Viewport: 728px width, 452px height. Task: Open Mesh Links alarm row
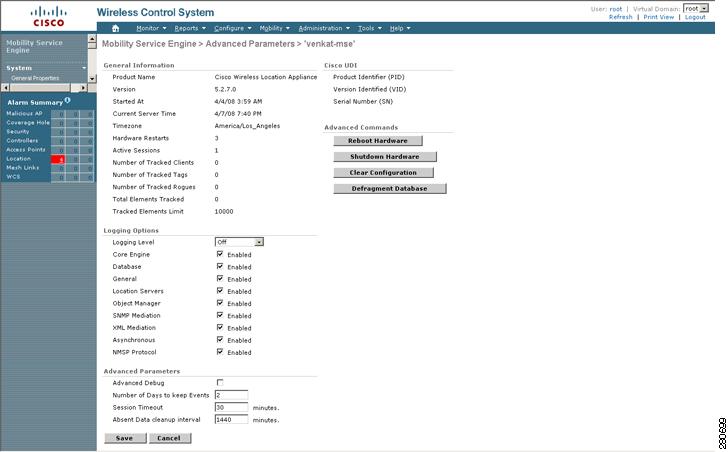pos(23,168)
